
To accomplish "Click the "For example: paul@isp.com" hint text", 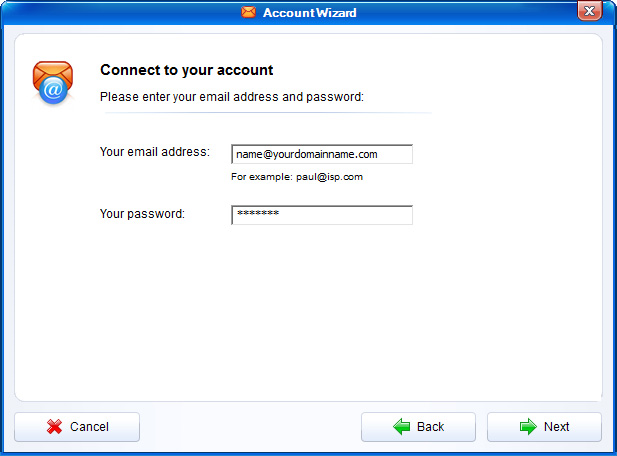I will (296, 177).
